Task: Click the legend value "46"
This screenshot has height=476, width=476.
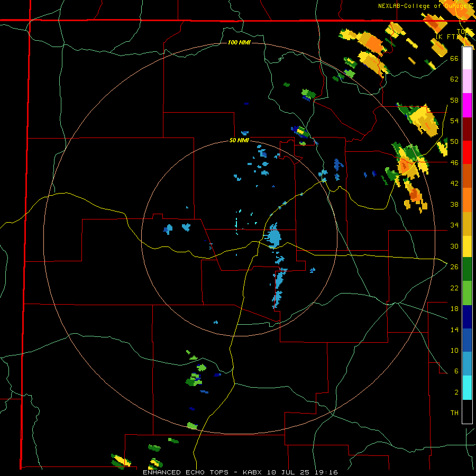Action: click(454, 163)
